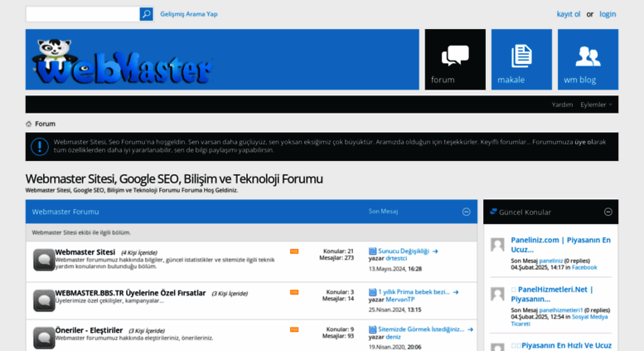Open Sosyal Medya Ticareti forum link
Screen dimensions: 644x351
click(x=559, y=320)
